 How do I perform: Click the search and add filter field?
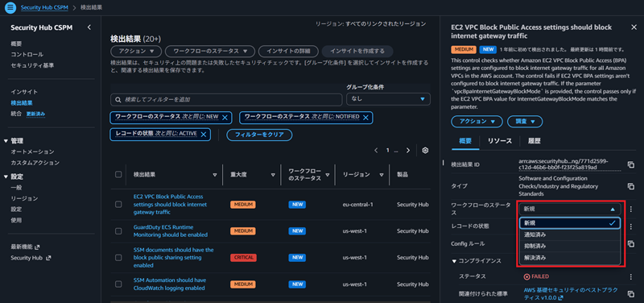[226, 99]
